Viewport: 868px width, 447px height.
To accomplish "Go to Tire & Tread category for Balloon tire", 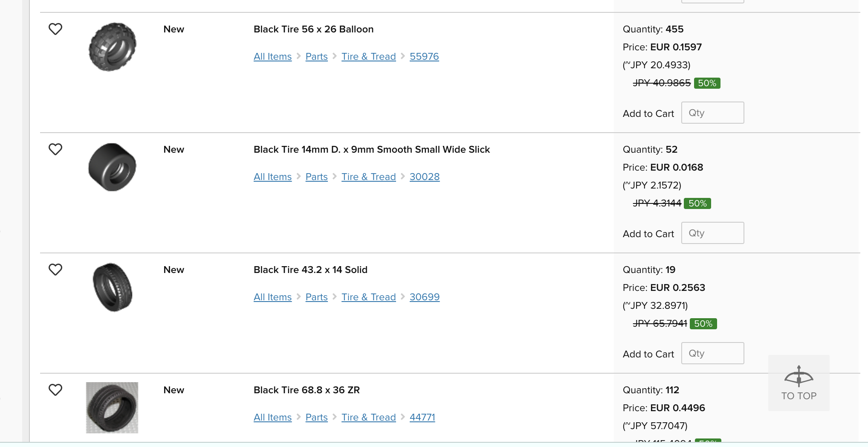I will (x=369, y=56).
